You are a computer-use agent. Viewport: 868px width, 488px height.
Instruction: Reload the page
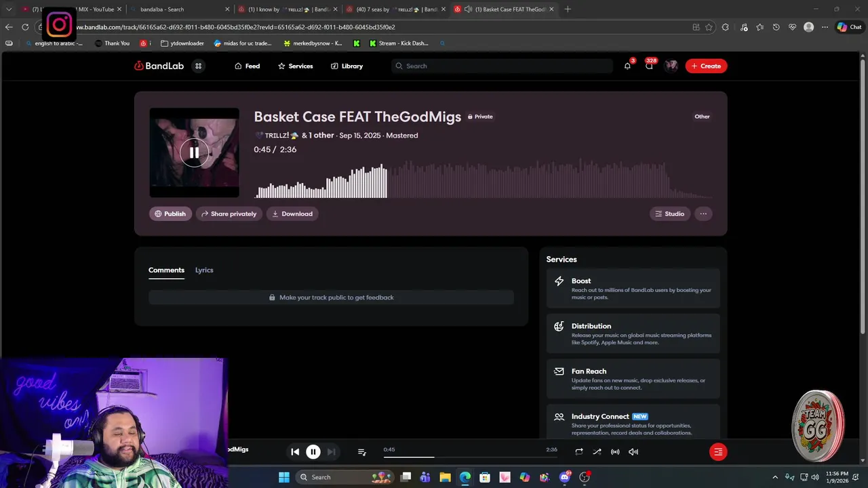tap(25, 27)
